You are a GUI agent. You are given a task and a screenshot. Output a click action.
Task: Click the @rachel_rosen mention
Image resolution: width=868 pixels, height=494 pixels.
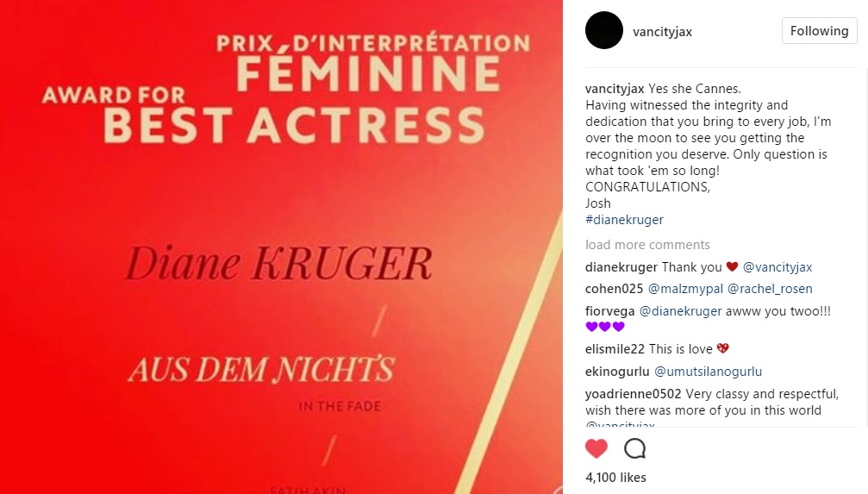point(770,289)
